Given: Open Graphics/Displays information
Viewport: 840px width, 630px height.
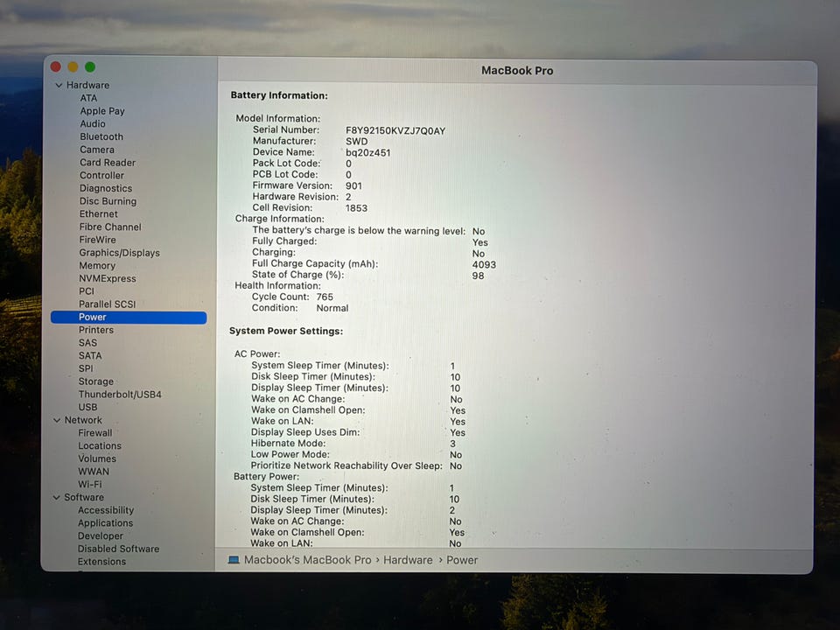Looking at the screenshot, I should click(120, 253).
